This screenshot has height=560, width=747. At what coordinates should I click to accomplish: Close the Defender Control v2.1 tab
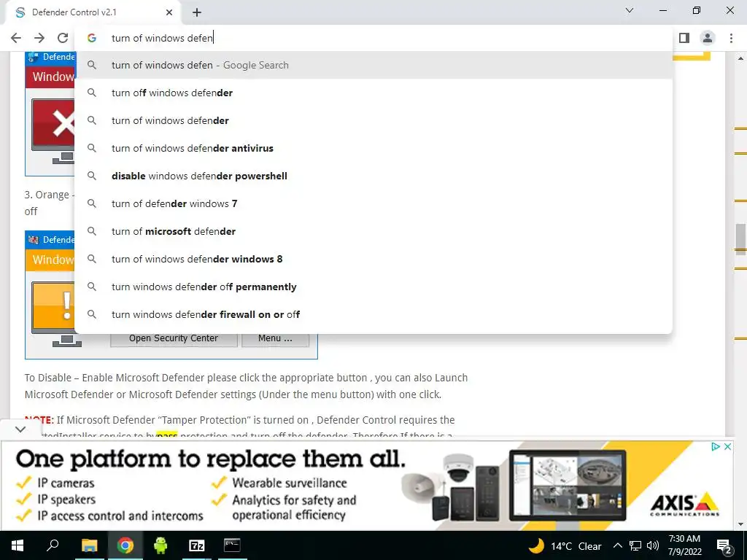pyautogui.click(x=169, y=12)
